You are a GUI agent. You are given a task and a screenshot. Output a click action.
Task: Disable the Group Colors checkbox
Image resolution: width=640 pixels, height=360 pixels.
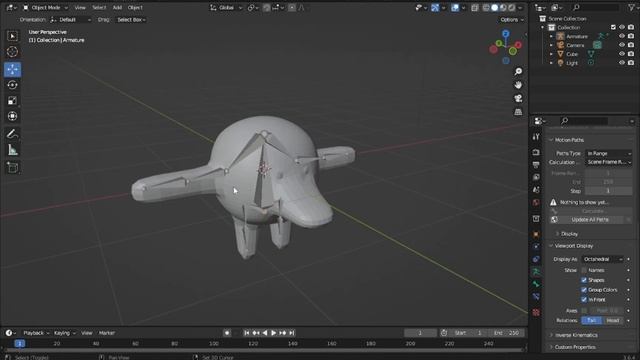coord(584,289)
